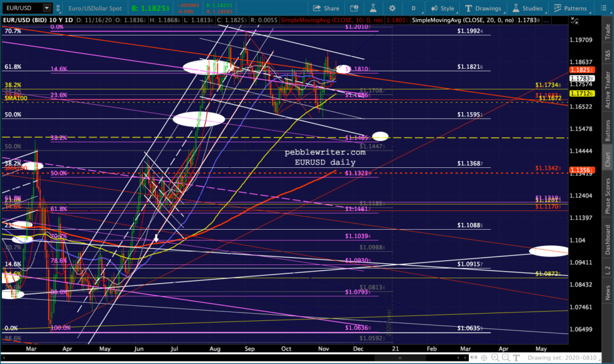Click the $1.15951 level label
614x364 pixels.
(470, 115)
